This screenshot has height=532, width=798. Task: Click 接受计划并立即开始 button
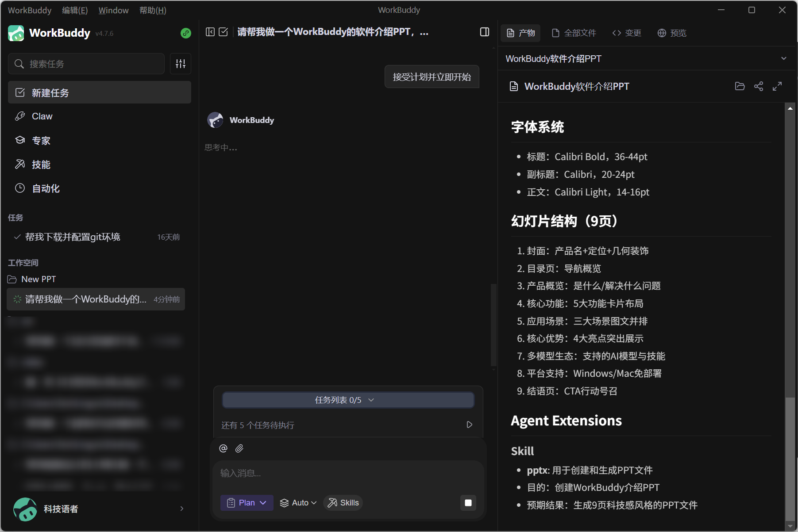click(x=432, y=77)
